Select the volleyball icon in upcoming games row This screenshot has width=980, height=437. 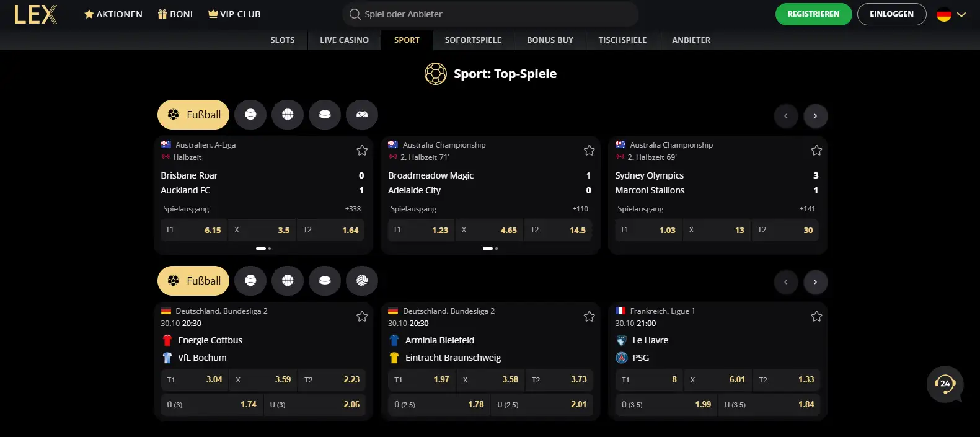[x=362, y=281]
